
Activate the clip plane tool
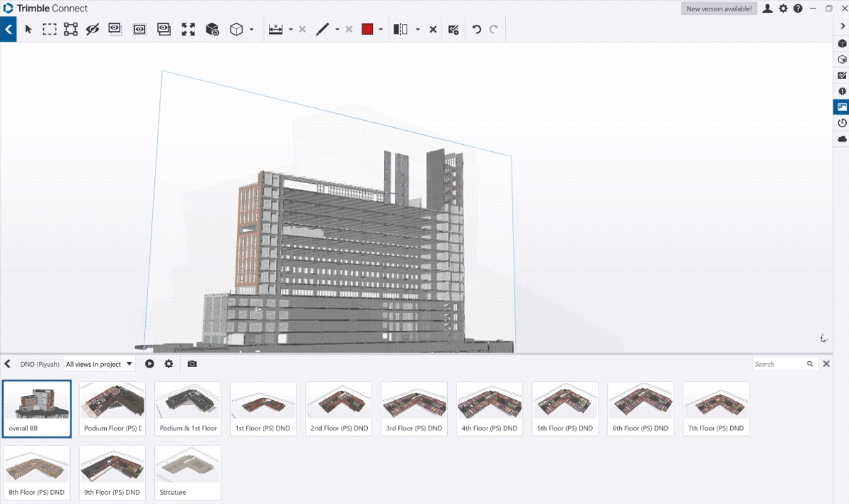click(x=400, y=29)
